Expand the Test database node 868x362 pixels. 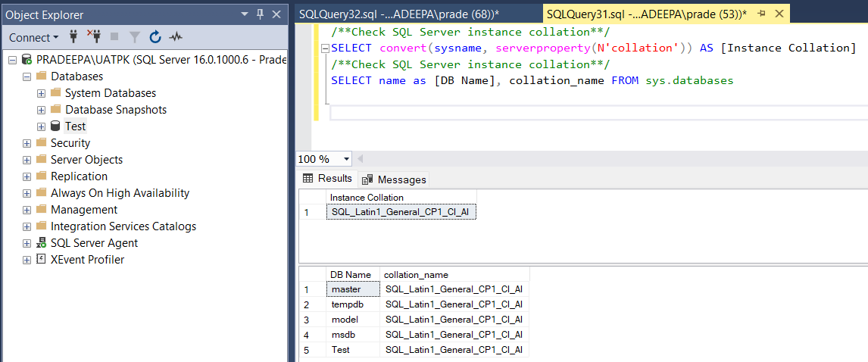click(41, 126)
